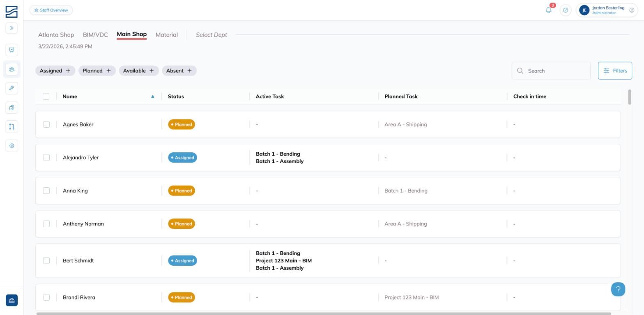Viewport: 644px width, 315px height.
Task: Click the horizontal scrollbar at table bottom
Action: pos(324,314)
